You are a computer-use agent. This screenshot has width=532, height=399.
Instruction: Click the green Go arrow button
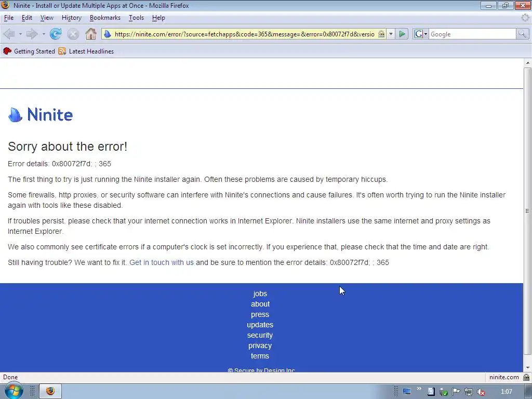[402, 34]
